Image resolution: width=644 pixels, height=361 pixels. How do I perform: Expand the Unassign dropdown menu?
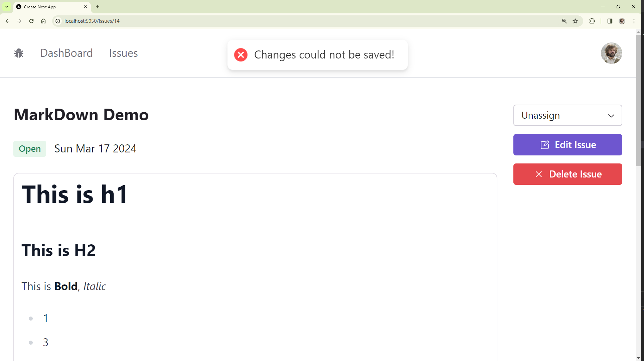point(568,115)
